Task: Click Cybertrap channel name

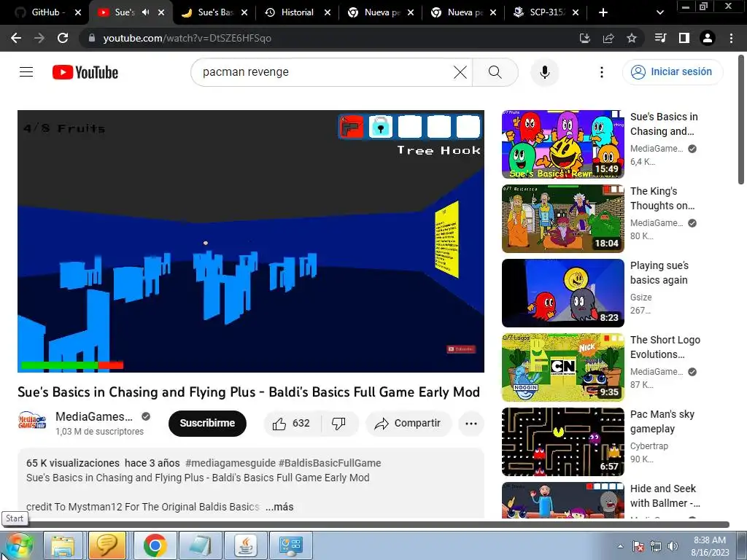Action: click(649, 446)
